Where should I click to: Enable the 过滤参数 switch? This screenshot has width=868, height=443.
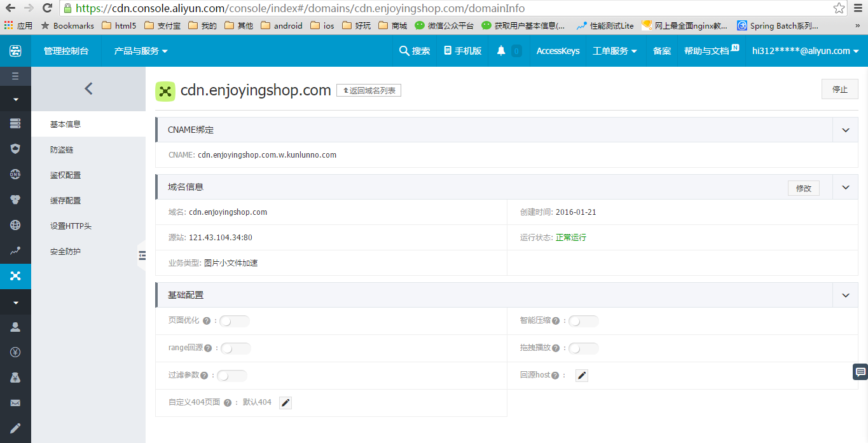(x=232, y=376)
